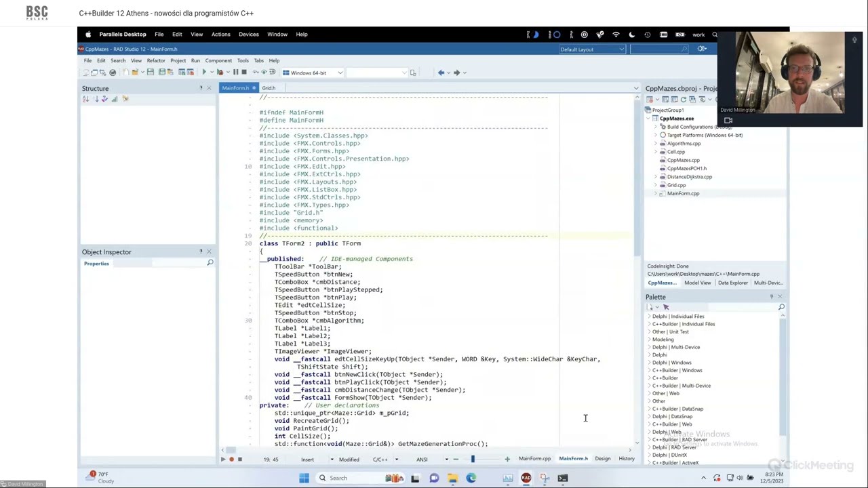Open the Model View tab

click(697, 283)
